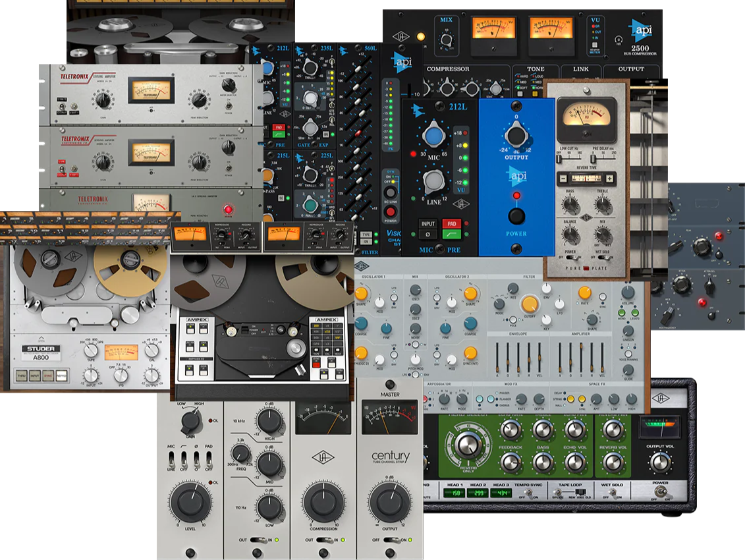Click the century logo text on channel strip
This screenshot has width=745, height=560.
coord(390,455)
